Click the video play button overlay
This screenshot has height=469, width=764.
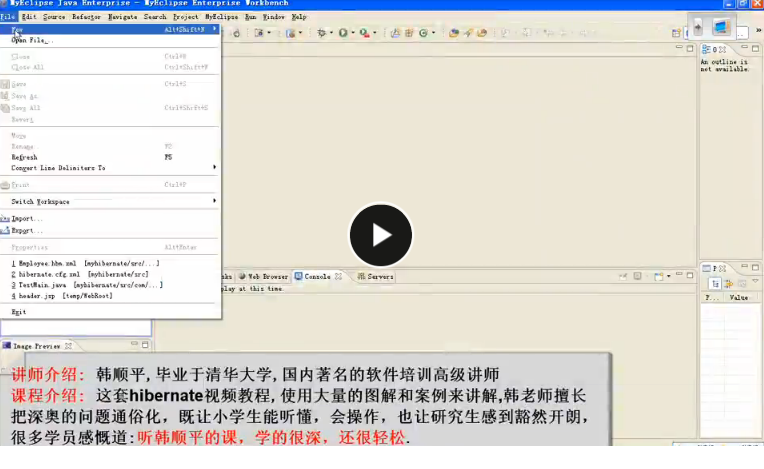pos(381,235)
